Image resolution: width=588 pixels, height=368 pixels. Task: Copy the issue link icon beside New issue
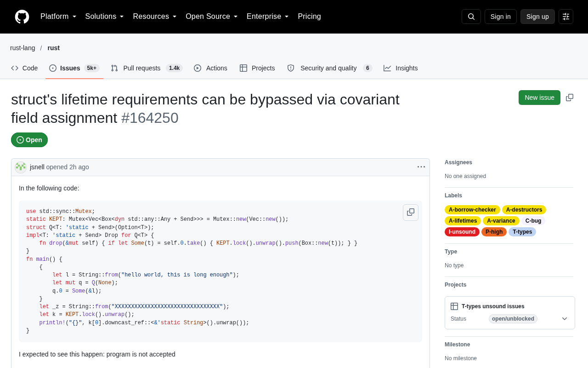pyautogui.click(x=570, y=98)
